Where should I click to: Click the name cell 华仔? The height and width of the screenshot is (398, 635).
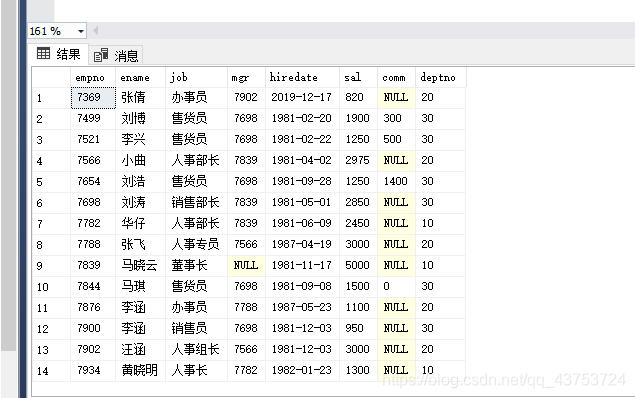tap(141, 224)
